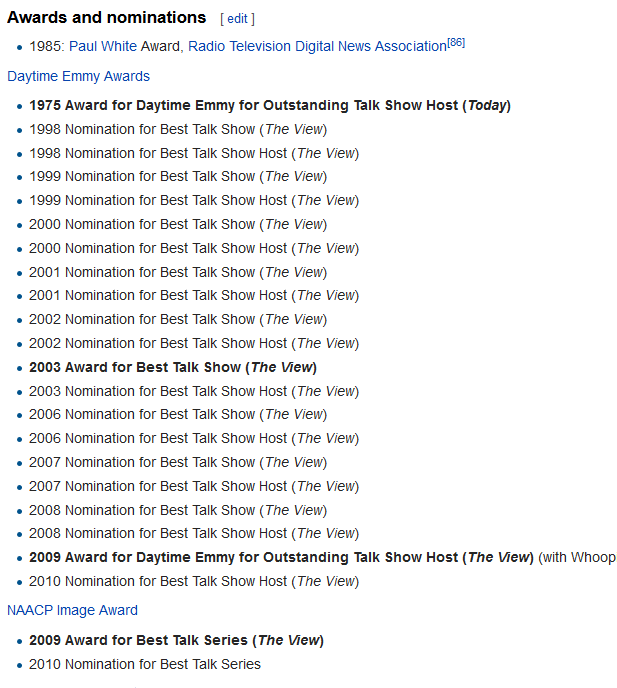Click the 2001 Nomination for Best Talk Show entry
This screenshot has width=617, height=688.
pos(177,272)
